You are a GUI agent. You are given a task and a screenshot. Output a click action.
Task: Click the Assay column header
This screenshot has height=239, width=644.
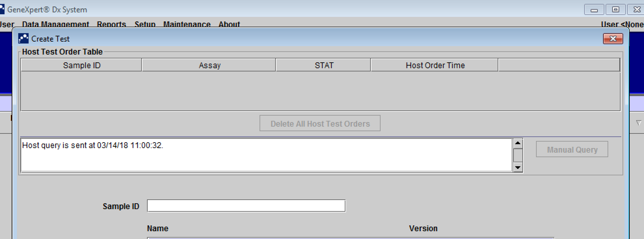click(x=209, y=65)
